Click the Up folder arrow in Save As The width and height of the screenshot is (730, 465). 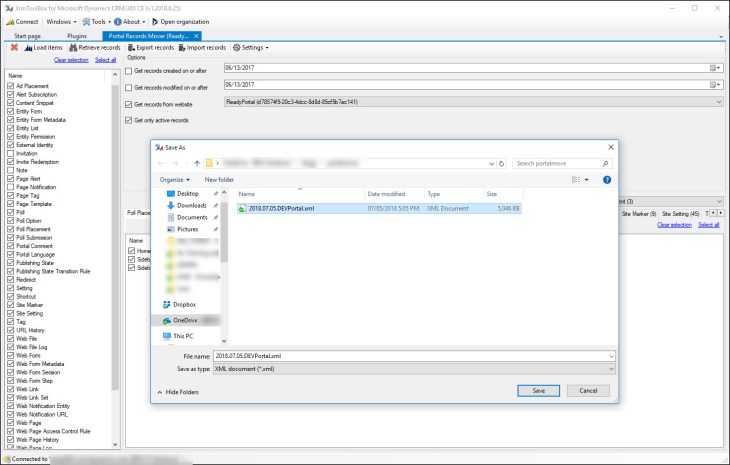pyautogui.click(x=197, y=163)
